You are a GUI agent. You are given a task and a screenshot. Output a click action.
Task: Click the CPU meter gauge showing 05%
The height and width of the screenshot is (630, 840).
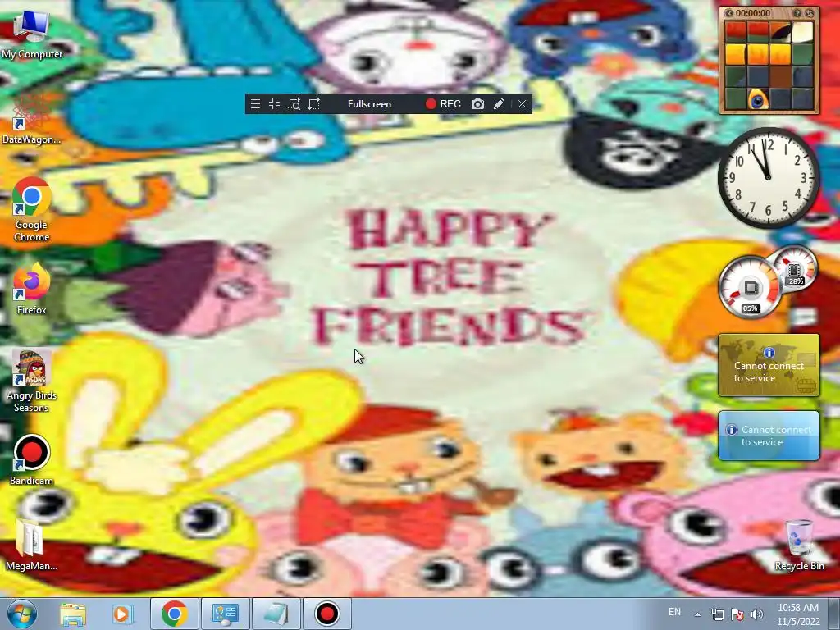(750, 288)
